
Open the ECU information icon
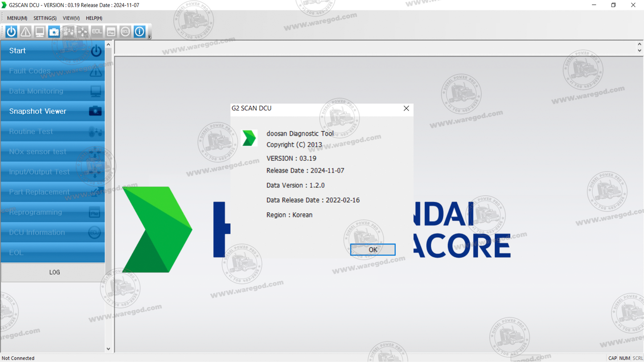[125, 31]
